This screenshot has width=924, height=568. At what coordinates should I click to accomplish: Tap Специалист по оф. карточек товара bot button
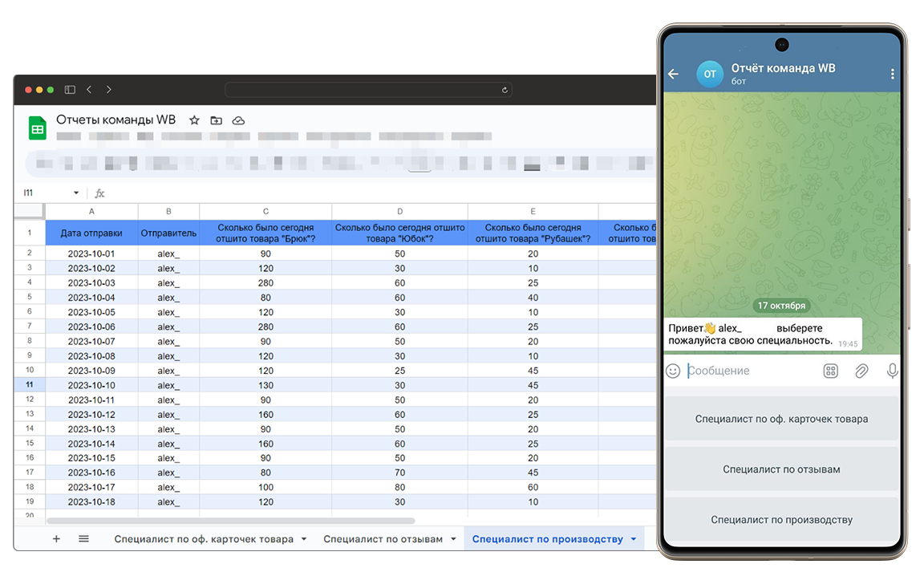click(x=781, y=419)
